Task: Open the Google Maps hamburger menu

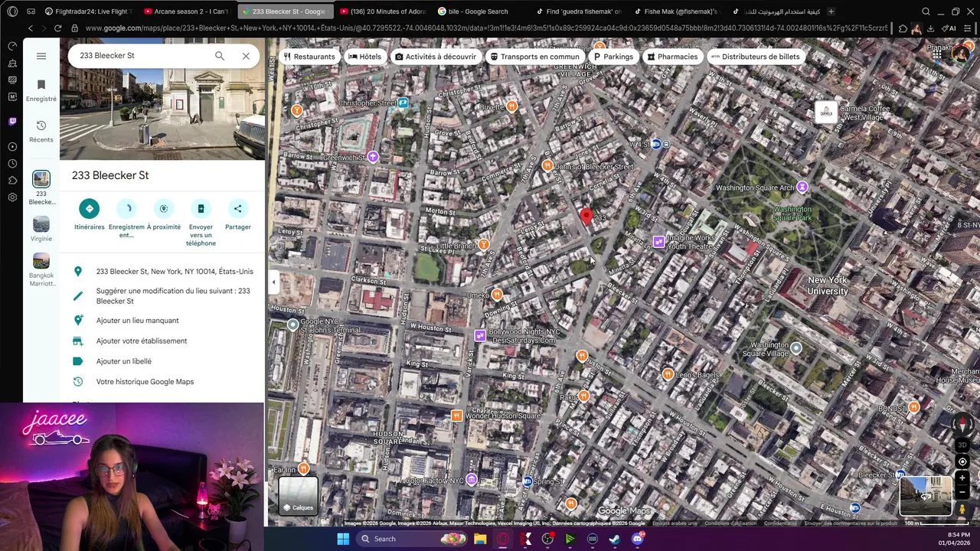Action: coord(41,56)
